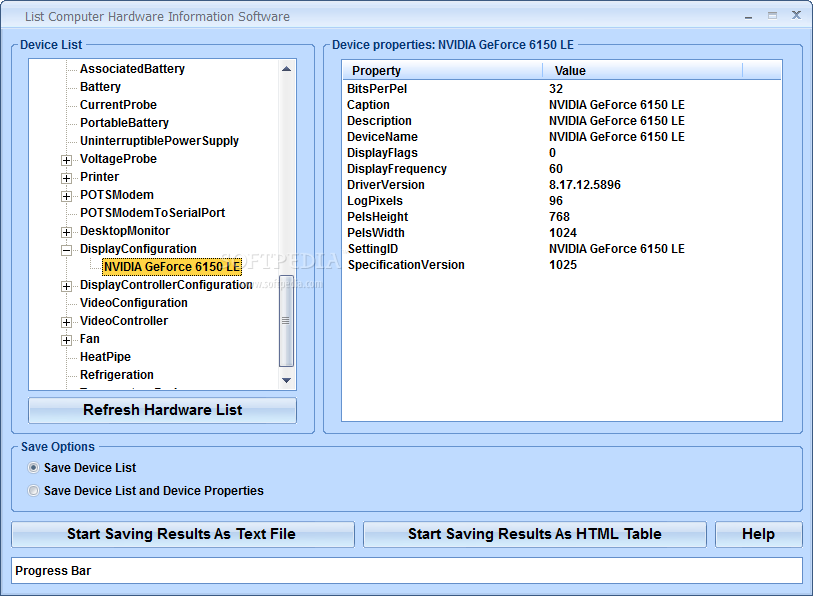Viewport: 813px width, 596px height.
Task: Click the Progress Bar field
Action: 407,571
